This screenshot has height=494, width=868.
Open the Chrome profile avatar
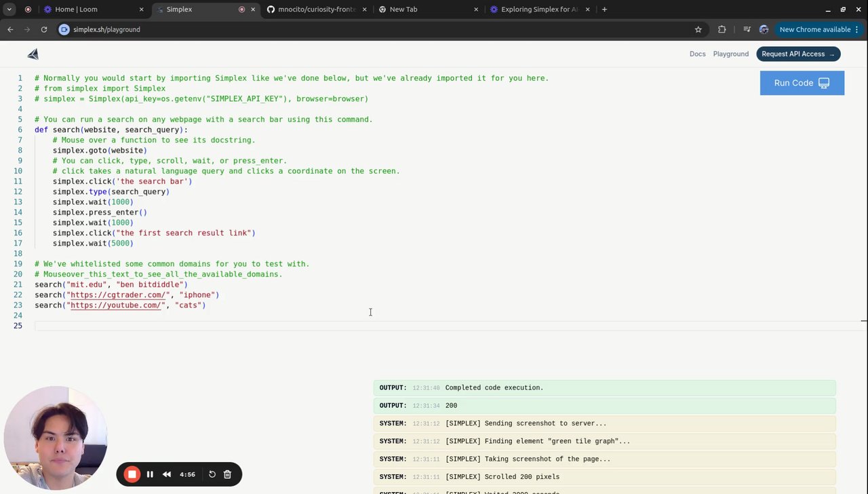[764, 29]
